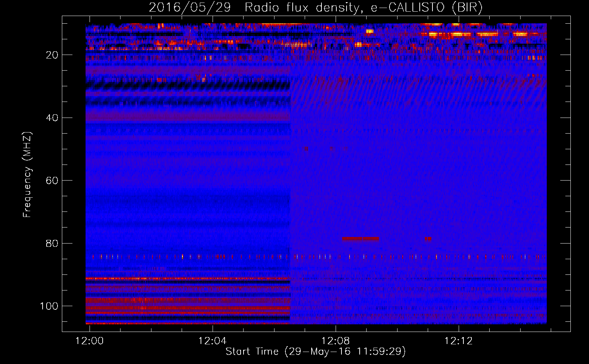Click the 60 frequency tick label

(52, 181)
